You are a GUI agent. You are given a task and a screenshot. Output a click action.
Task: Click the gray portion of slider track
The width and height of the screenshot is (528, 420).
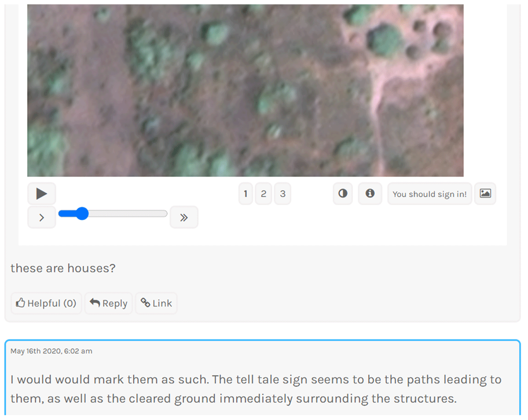pyautogui.click(x=128, y=214)
